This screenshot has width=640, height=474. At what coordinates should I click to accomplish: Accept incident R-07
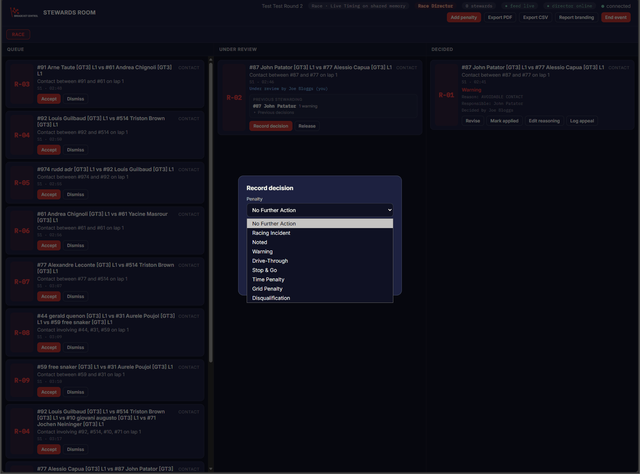[x=49, y=296]
